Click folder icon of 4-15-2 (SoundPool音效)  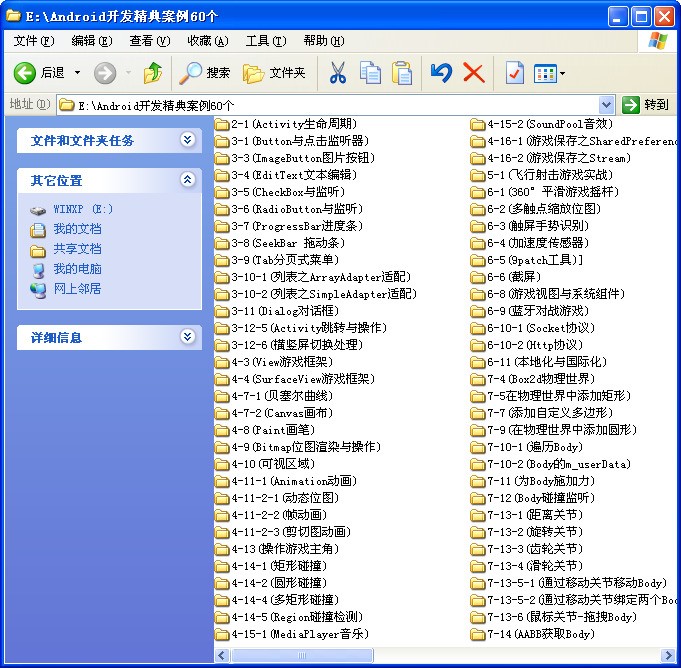pos(478,125)
